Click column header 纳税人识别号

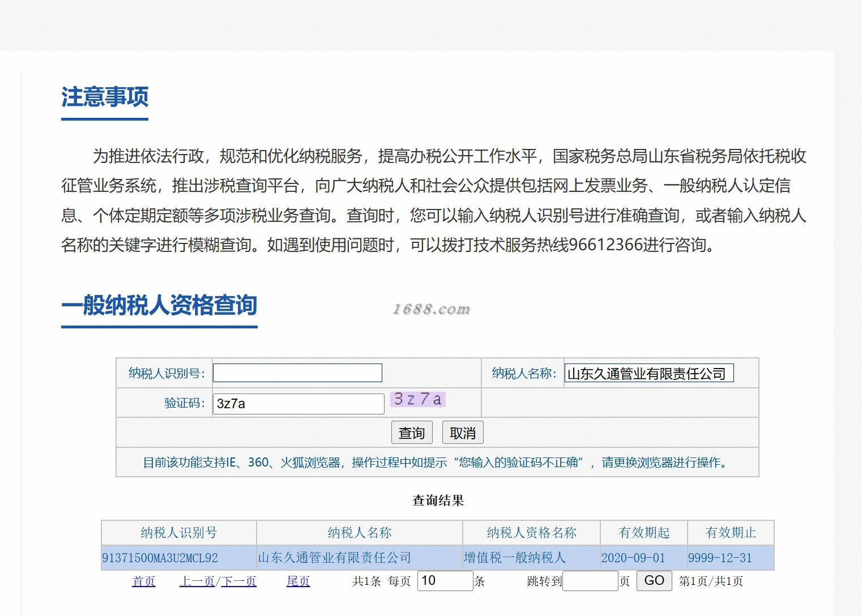point(179,533)
